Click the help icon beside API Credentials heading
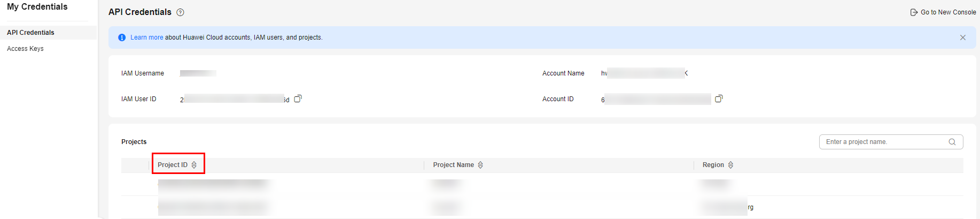This screenshot has width=980, height=219. pyautogui.click(x=181, y=12)
